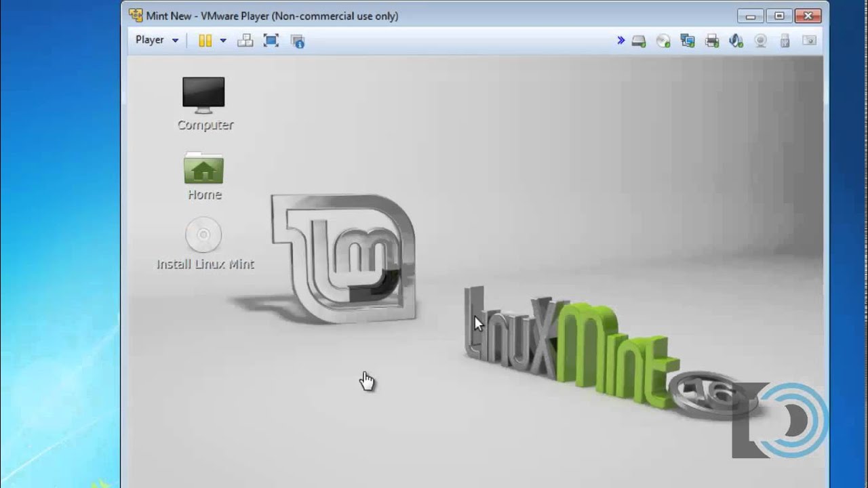Click the VMware Player title bar icon
Screen dimensions: 868x488
coord(136,16)
